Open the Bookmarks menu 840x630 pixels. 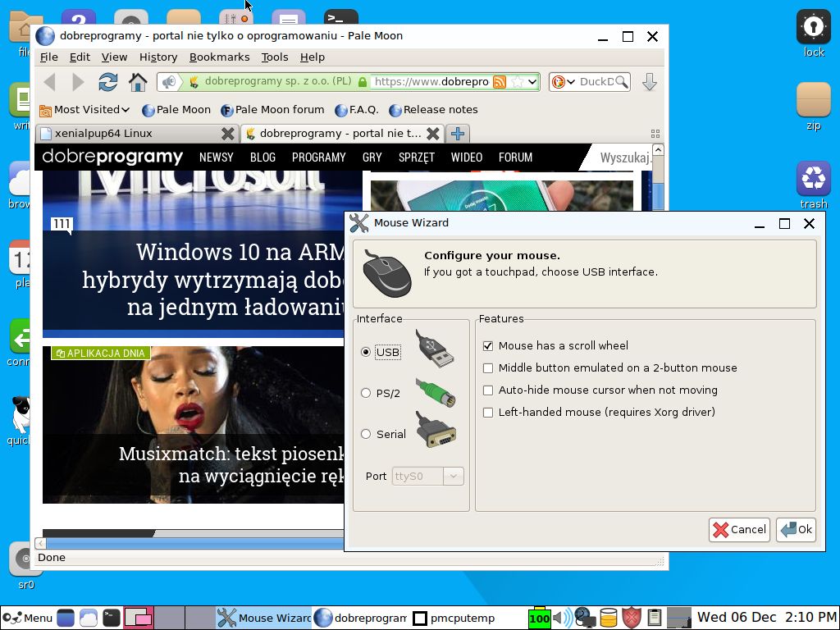pos(219,57)
